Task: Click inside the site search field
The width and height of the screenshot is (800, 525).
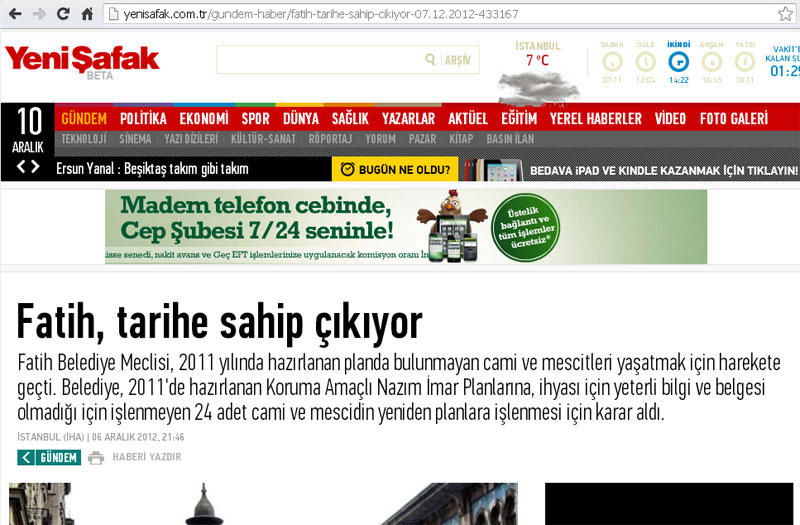Action: tap(320, 60)
